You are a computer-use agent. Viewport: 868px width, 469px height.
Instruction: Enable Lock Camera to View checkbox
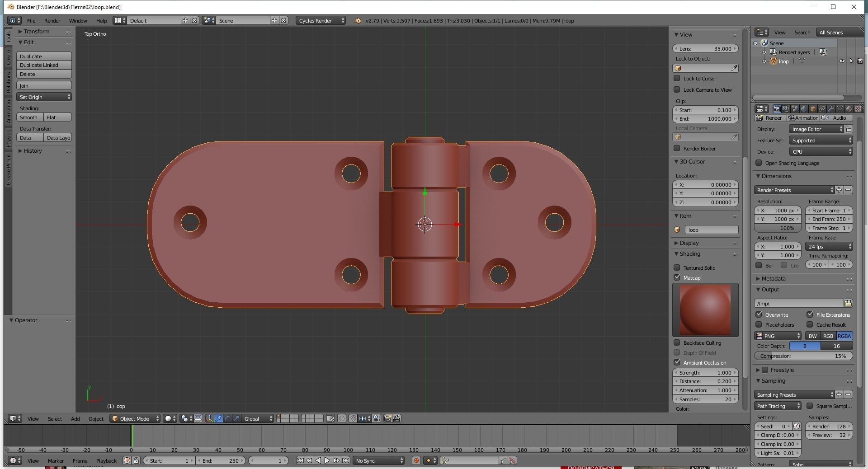coord(677,89)
